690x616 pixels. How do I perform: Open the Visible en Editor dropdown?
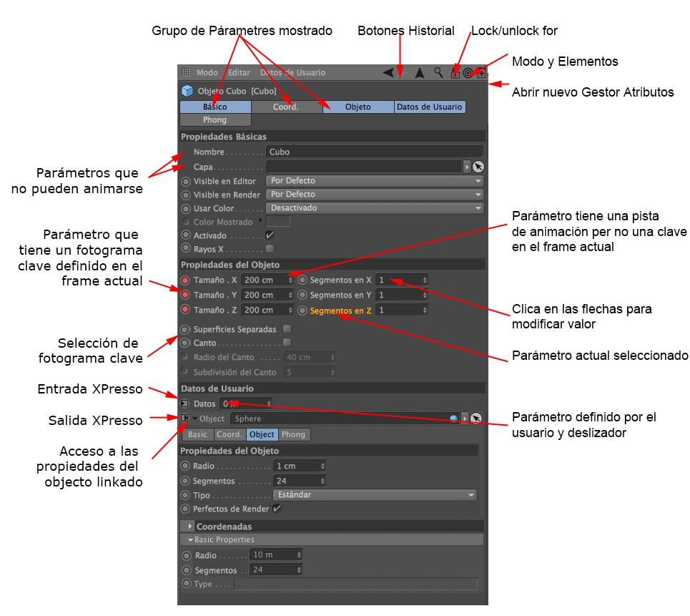[375, 180]
